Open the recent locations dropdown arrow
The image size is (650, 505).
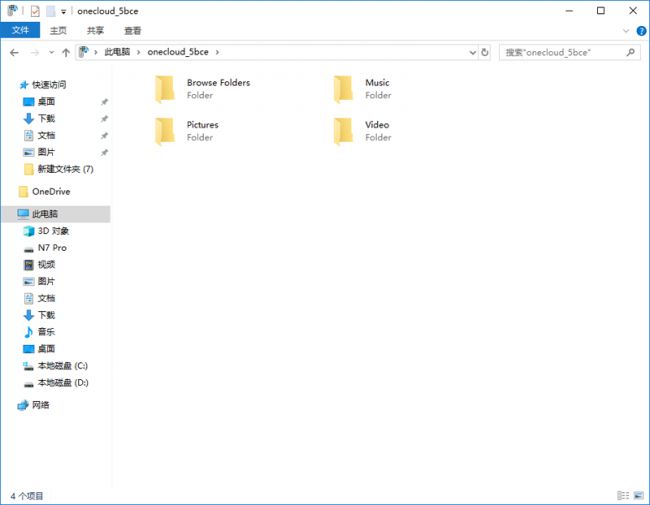point(50,52)
